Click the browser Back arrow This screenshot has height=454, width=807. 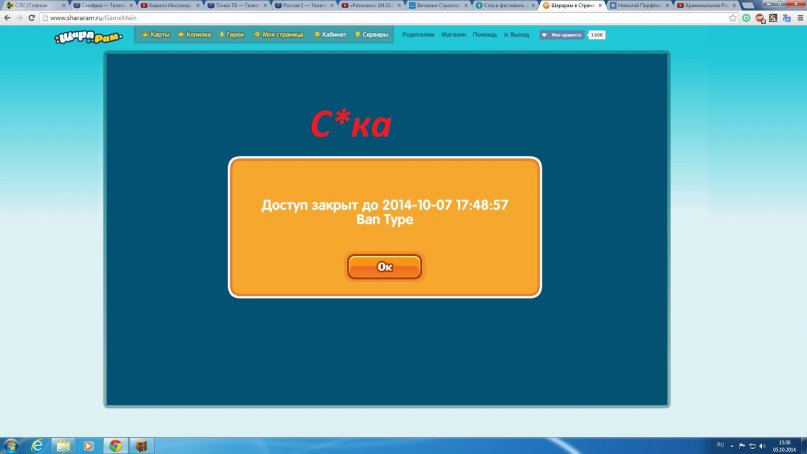(x=7, y=18)
